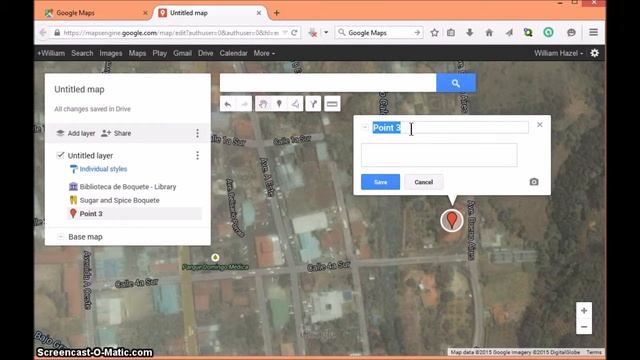
Task: Click the red marker pin on map
Action: click(x=452, y=220)
